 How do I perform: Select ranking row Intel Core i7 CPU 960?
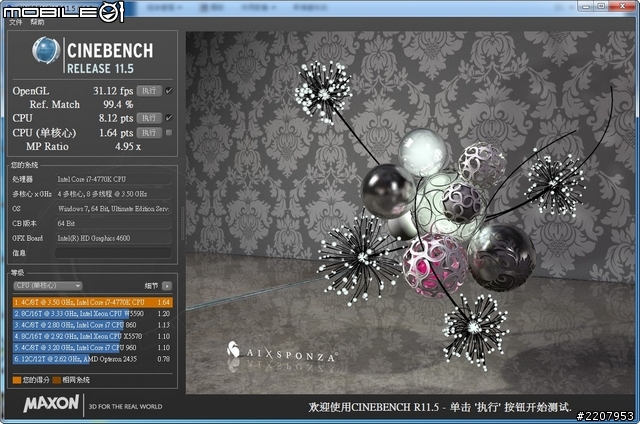pos(93,348)
